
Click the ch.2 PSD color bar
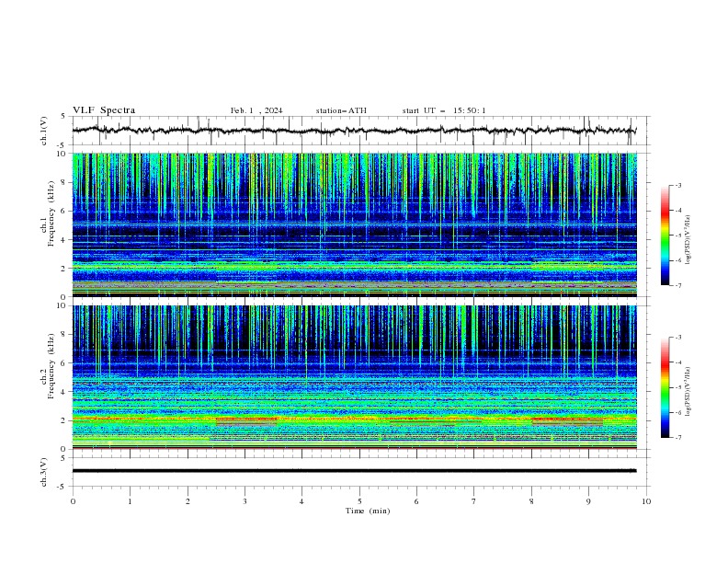(665, 387)
